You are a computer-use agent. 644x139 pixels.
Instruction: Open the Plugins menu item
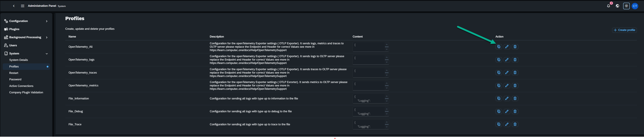click(14, 29)
